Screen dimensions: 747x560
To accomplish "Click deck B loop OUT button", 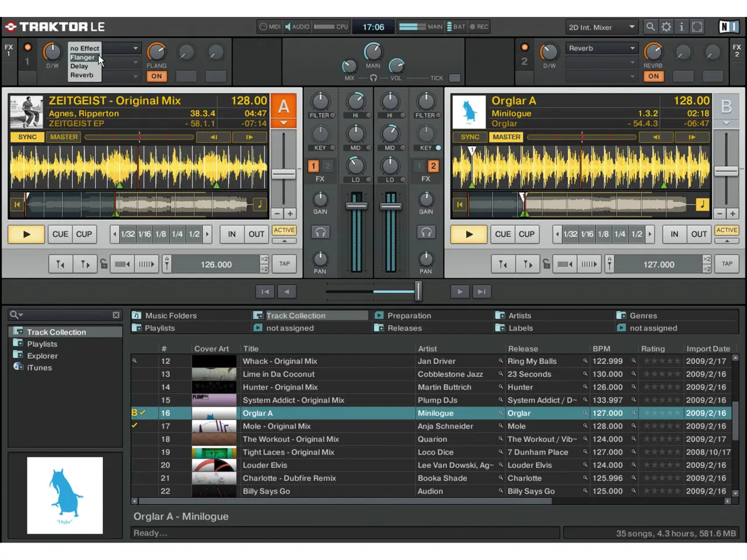I will 699,235.
